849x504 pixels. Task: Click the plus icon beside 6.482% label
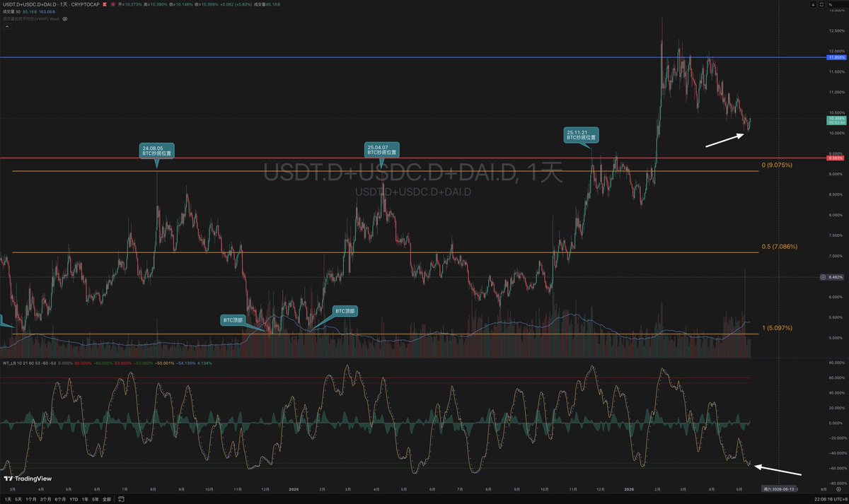point(821,276)
